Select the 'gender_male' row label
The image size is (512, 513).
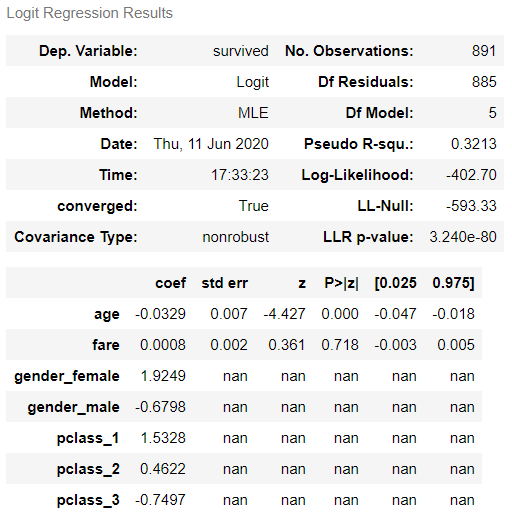coord(73,408)
